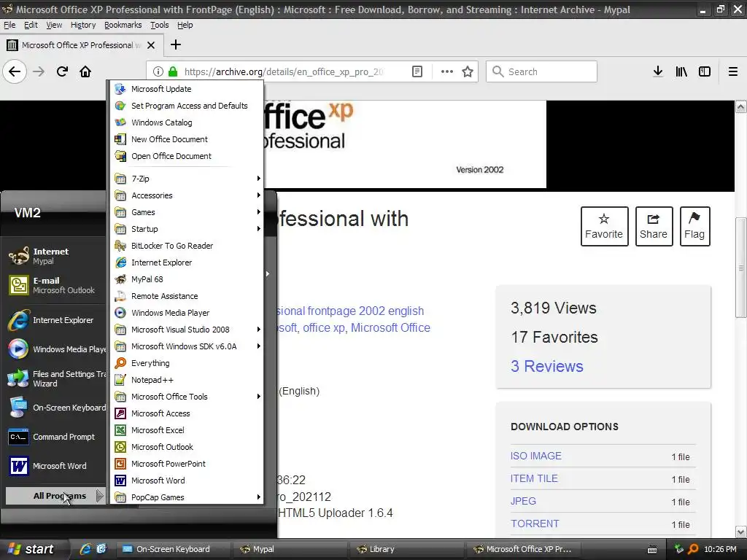This screenshot has height=560, width=747.
Task: Open the downloads arrow in toolbar
Action: coord(658,71)
